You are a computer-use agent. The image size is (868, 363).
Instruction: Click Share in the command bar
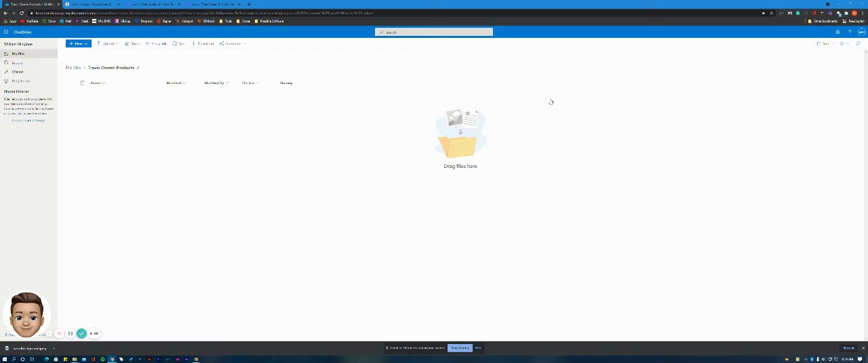pyautogui.click(x=132, y=43)
